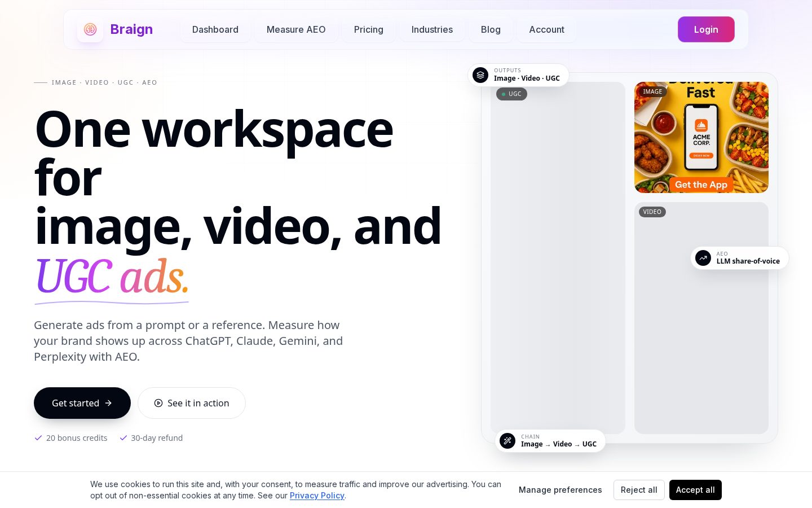This screenshot has width=812, height=508.
Task: Click the arrow icon in Get started
Action: click(x=108, y=403)
